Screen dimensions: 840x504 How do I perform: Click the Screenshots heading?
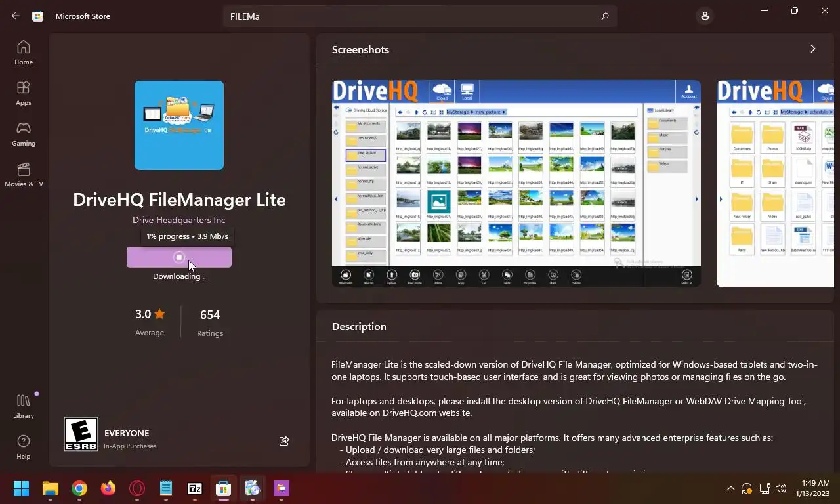point(360,49)
